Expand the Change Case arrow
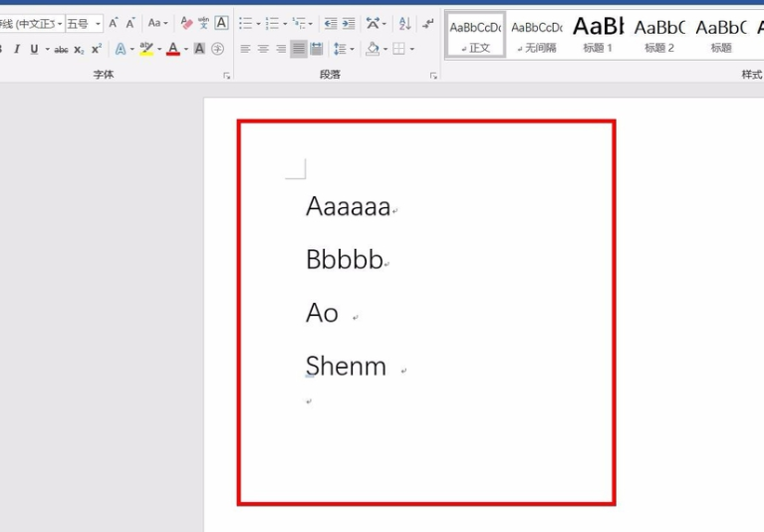 click(166, 23)
